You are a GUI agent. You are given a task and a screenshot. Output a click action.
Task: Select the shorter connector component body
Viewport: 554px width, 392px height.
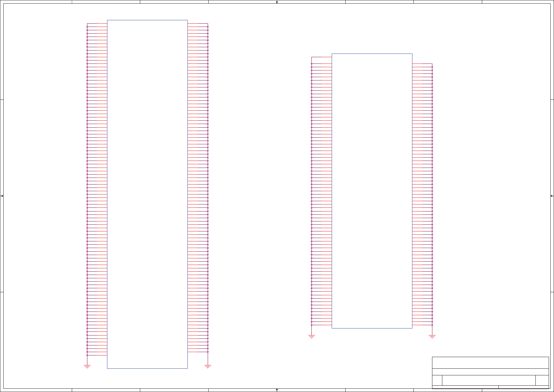(x=372, y=191)
